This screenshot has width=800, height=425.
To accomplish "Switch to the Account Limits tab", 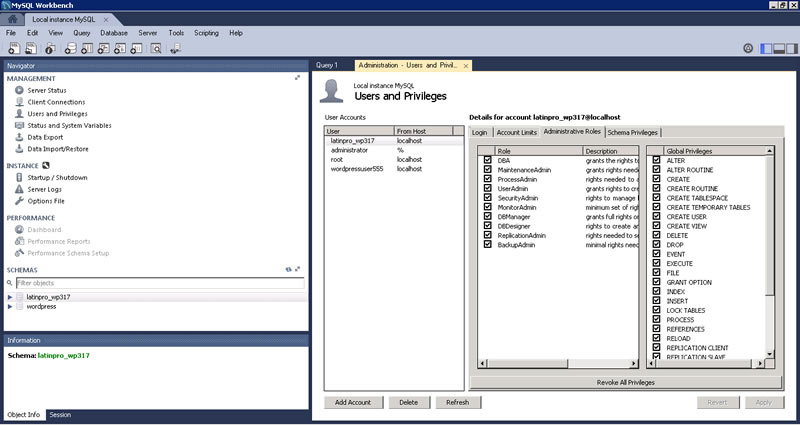I will coord(516,132).
